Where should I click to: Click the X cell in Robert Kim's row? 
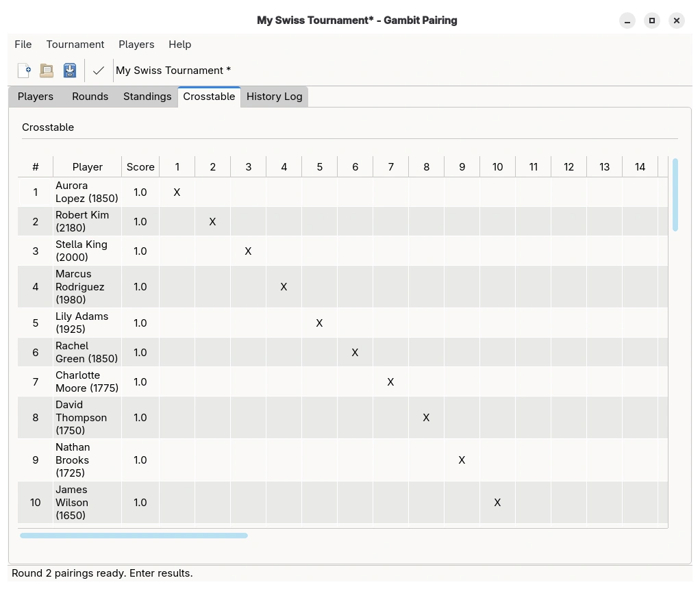tap(212, 221)
